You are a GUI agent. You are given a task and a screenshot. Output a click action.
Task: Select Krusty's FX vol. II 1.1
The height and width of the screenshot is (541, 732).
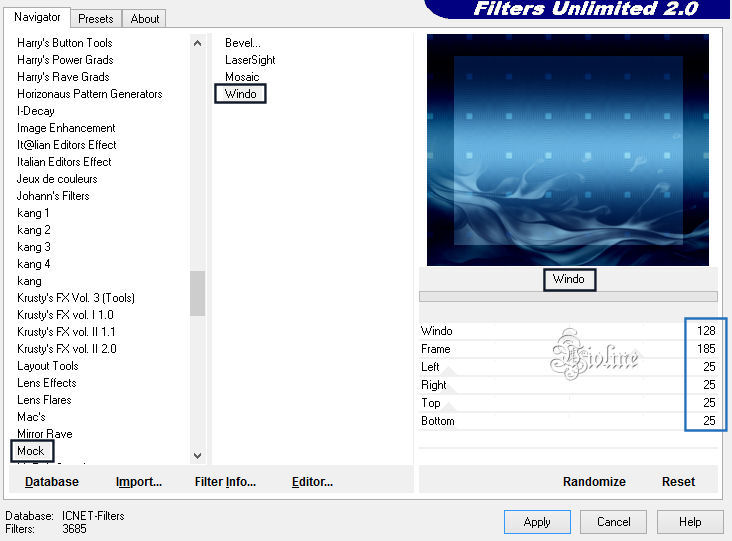(x=66, y=332)
